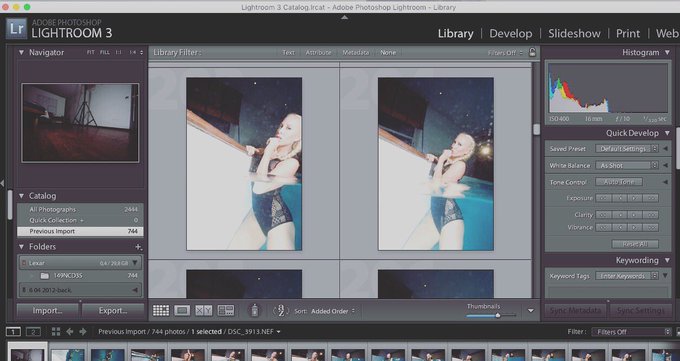The image size is (680, 361).
Task: Go to the Print module
Action: click(x=628, y=33)
